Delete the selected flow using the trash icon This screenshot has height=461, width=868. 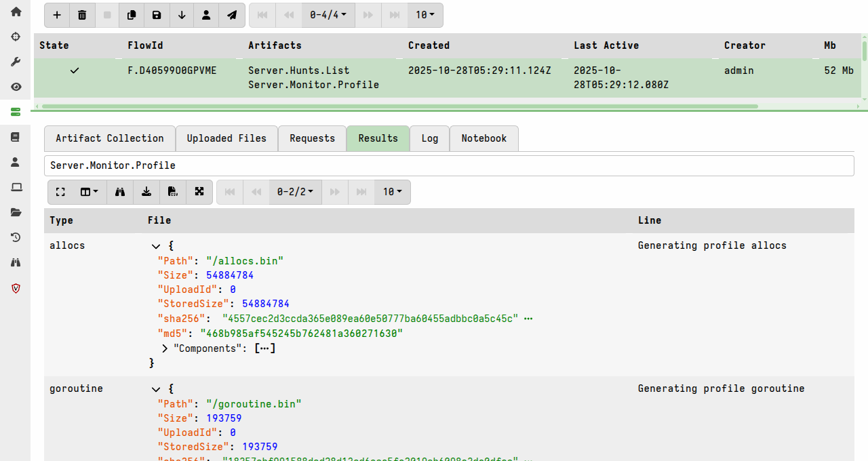(82, 14)
